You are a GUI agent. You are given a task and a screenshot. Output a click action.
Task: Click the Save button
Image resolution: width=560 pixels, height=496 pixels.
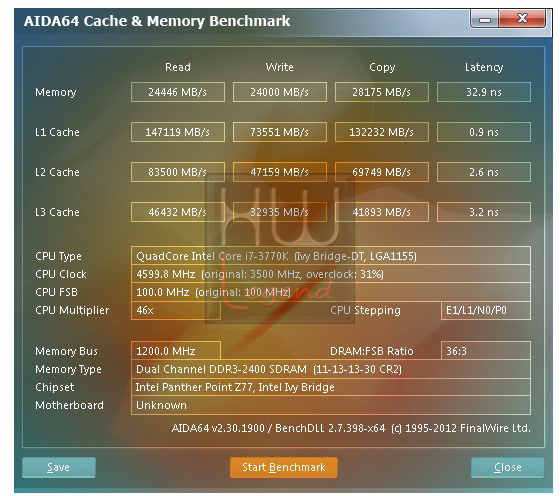[59, 467]
